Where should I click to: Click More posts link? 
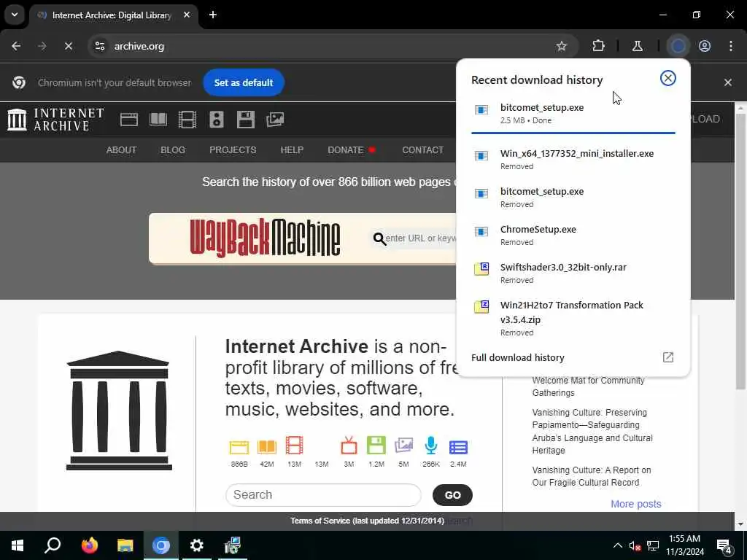click(635, 504)
